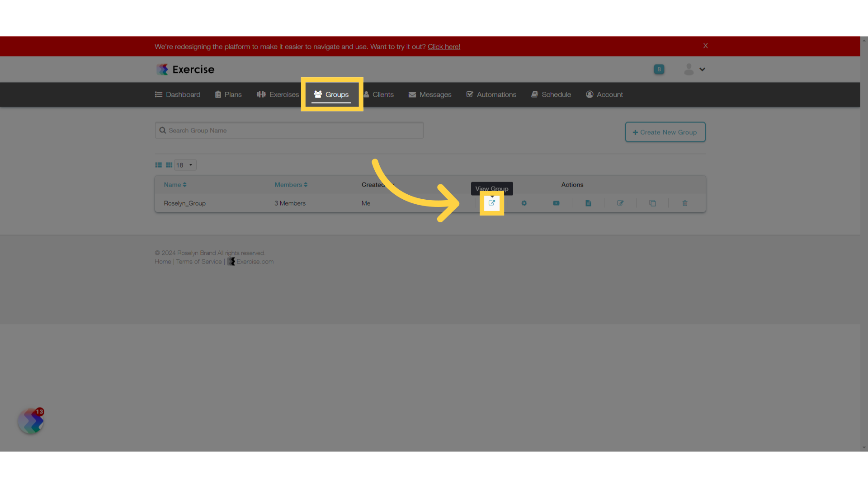This screenshot has height=488, width=868.
Task: Switch to grid view icon
Action: [x=169, y=165]
